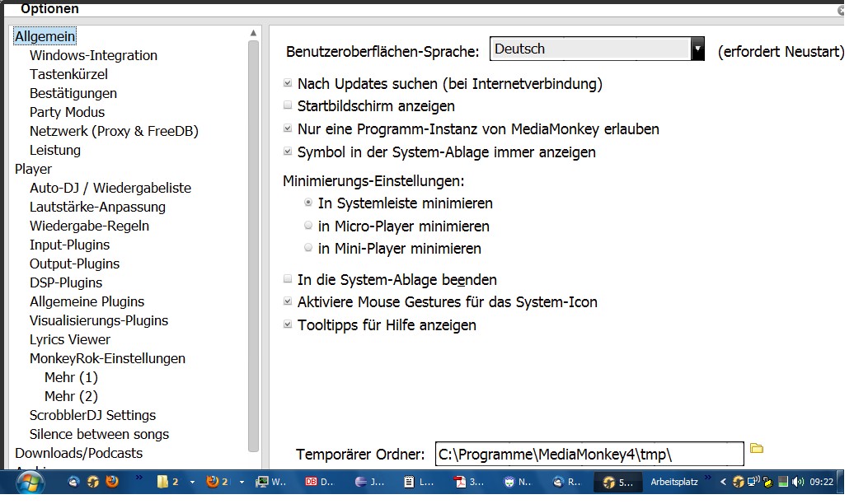This screenshot has height=504, width=854.
Task: Open Netzwerk (Proxy & FreeDB) options
Action: (114, 131)
